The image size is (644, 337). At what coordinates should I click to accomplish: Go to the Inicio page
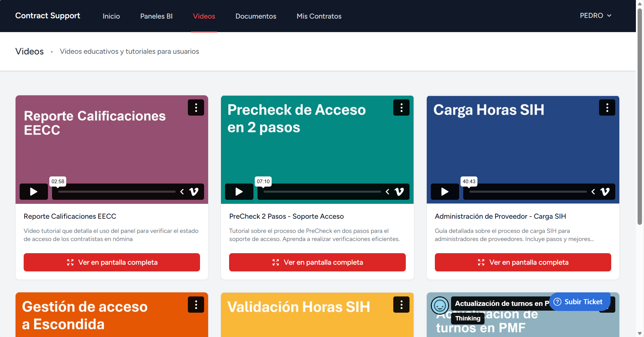111,16
